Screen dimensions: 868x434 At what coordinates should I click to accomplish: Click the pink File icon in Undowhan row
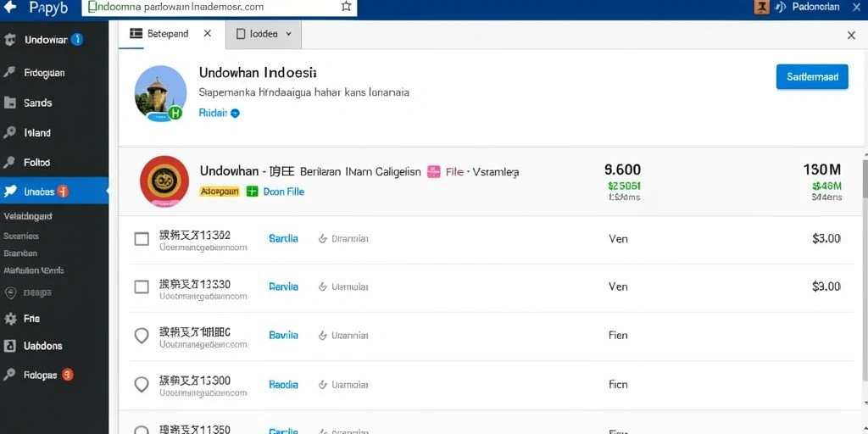tap(434, 172)
